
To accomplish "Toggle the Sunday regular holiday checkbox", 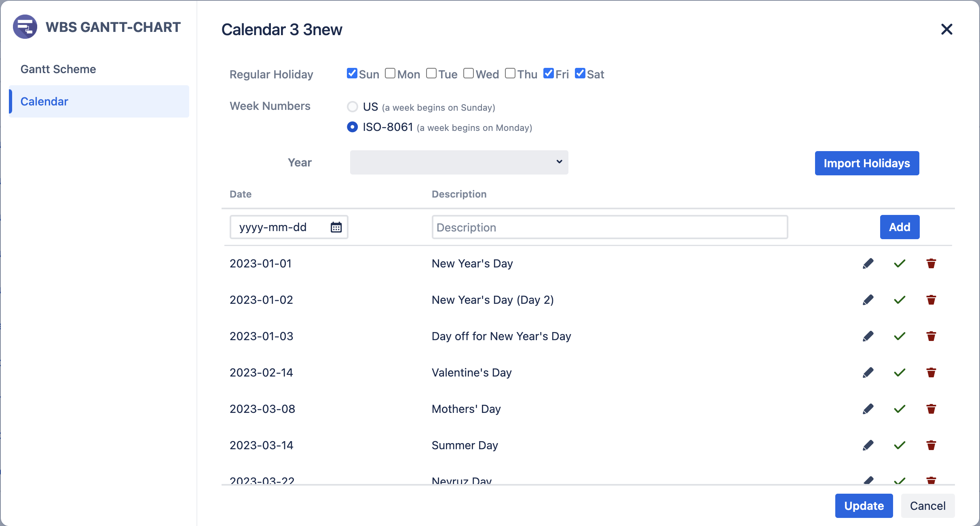I will pyautogui.click(x=351, y=73).
